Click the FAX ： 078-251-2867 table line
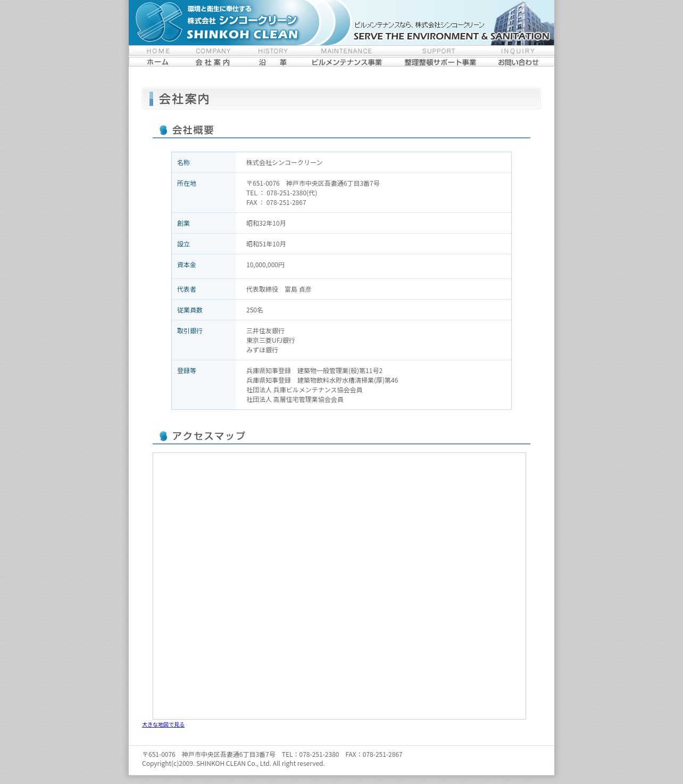This screenshot has width=683, height=784. tap(276, 202)
